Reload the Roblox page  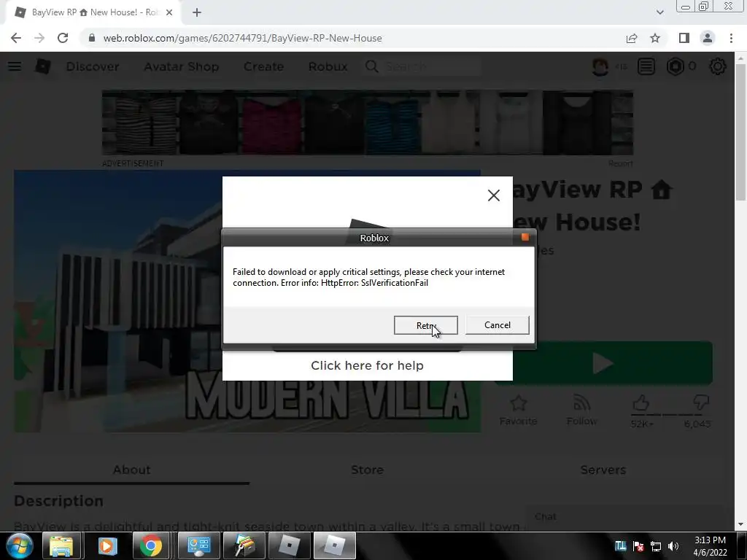pyautogui.click(x=63, y=38)
